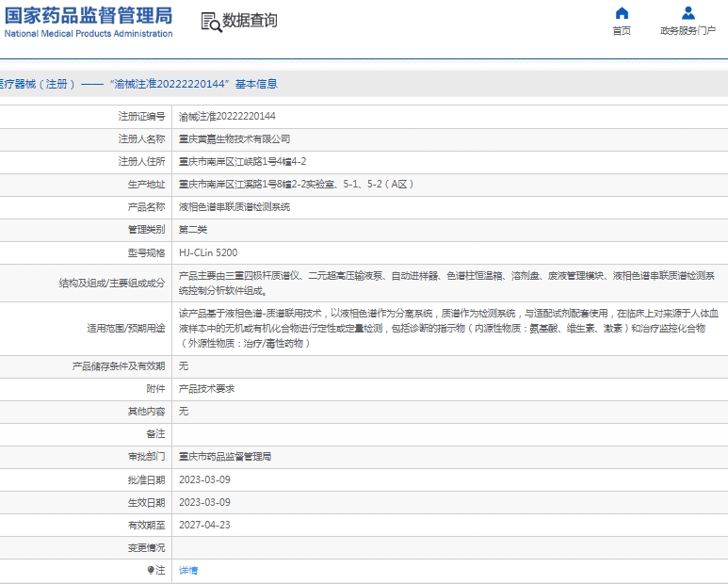Select production address ending 5-2（A区）
Screen dimensions: 728x584
click(297, 185)
